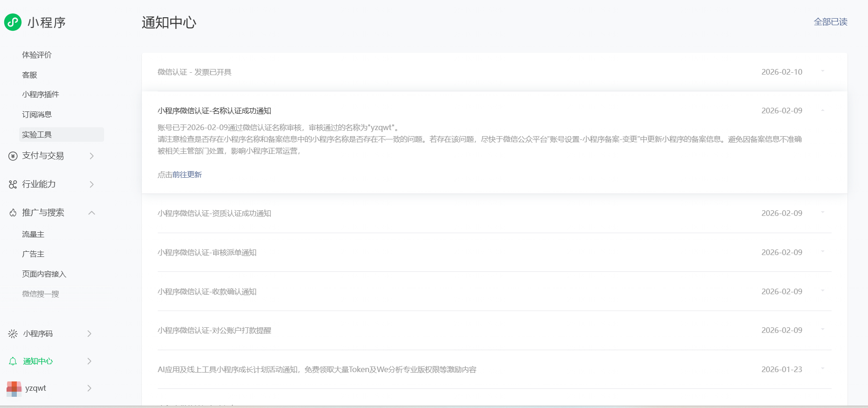Mark all notifications read with 全部已读
Image resolution: width=868 pixels, height=408 pixels.
pos(831,22)
